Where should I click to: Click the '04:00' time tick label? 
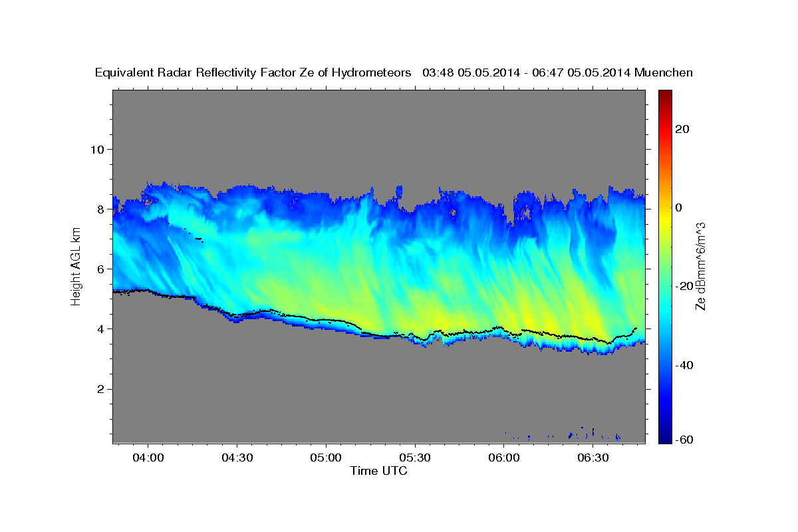tap(148, 458)
